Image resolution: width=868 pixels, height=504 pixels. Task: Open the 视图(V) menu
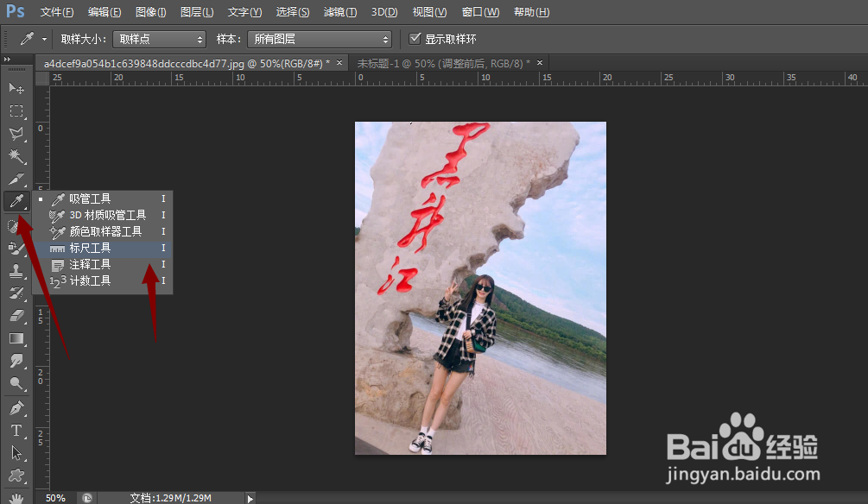[x=429, y=11]
